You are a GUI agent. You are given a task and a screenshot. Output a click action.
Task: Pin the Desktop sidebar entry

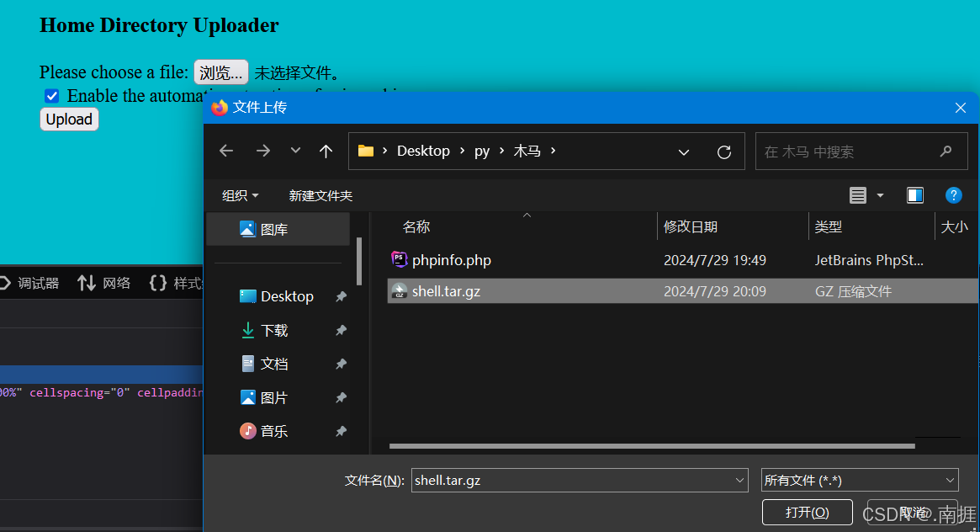click(341, 296)
